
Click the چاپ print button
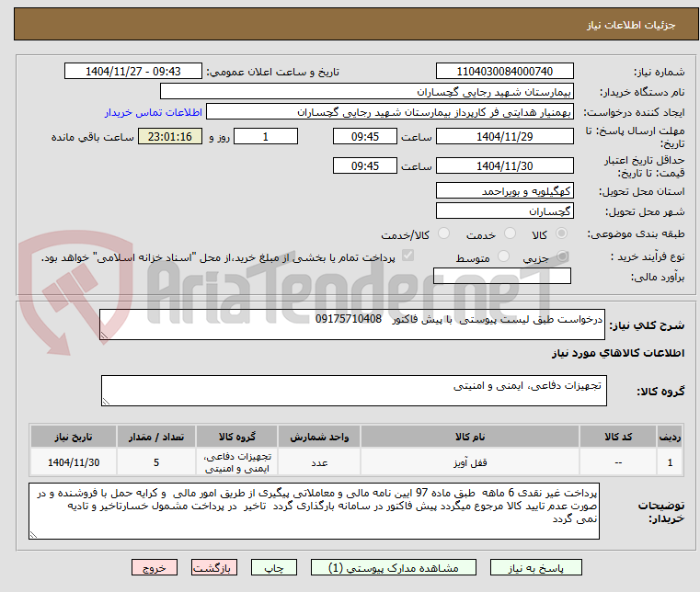pos(274,567)
